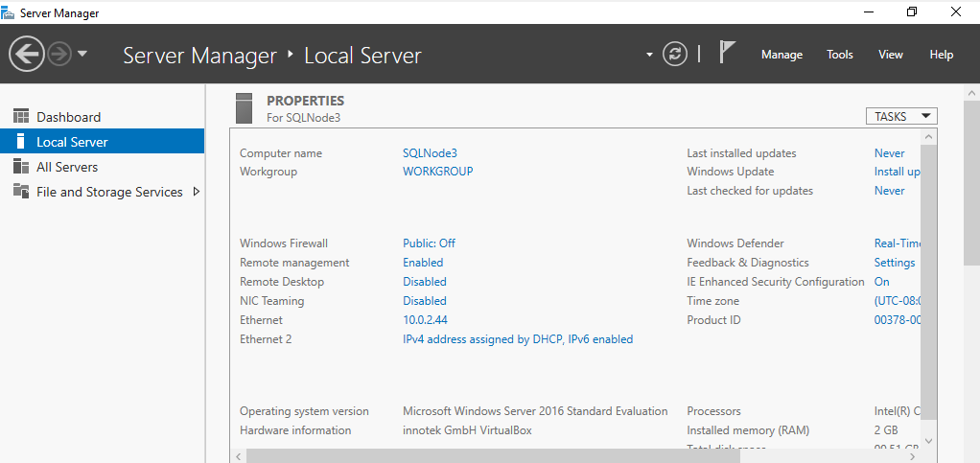The height and width of the screenshot is (463, 980).
Task: Toggle IE Enhanced Security Configuration On
Action: (x=882, y=282)
